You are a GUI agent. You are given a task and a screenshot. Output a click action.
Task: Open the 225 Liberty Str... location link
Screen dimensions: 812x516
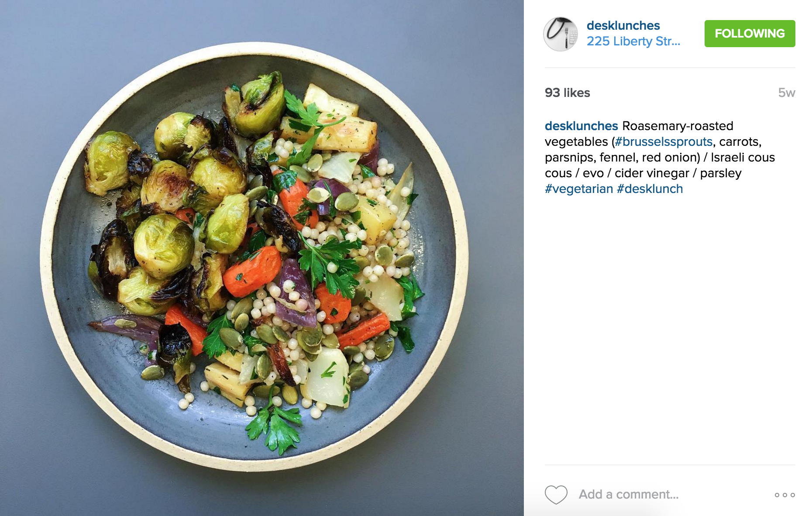[x=633, y=41]
